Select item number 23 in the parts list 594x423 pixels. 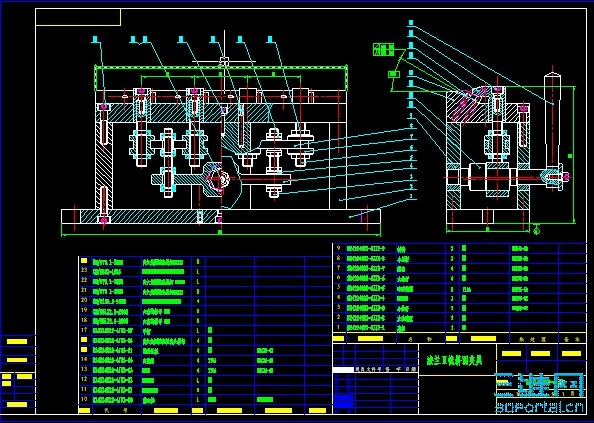(84, 270)
